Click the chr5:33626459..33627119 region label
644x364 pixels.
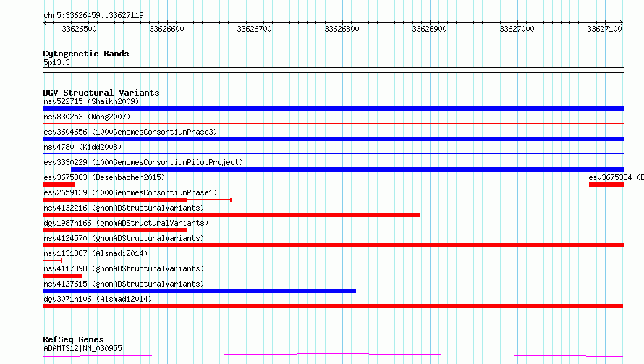click(93, 16)
